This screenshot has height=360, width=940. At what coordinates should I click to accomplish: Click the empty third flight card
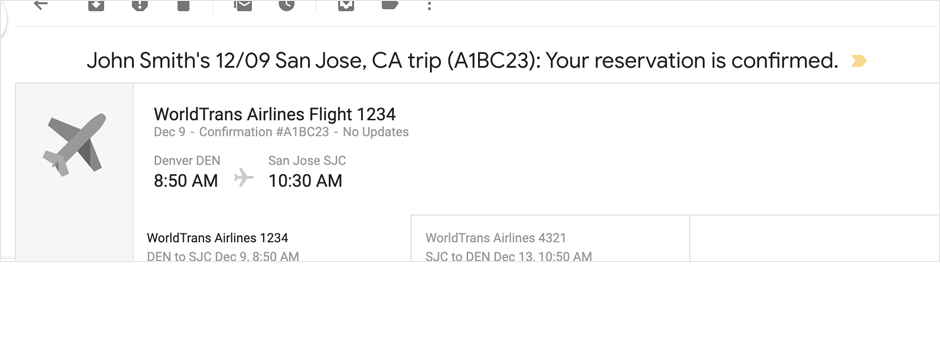815,238
